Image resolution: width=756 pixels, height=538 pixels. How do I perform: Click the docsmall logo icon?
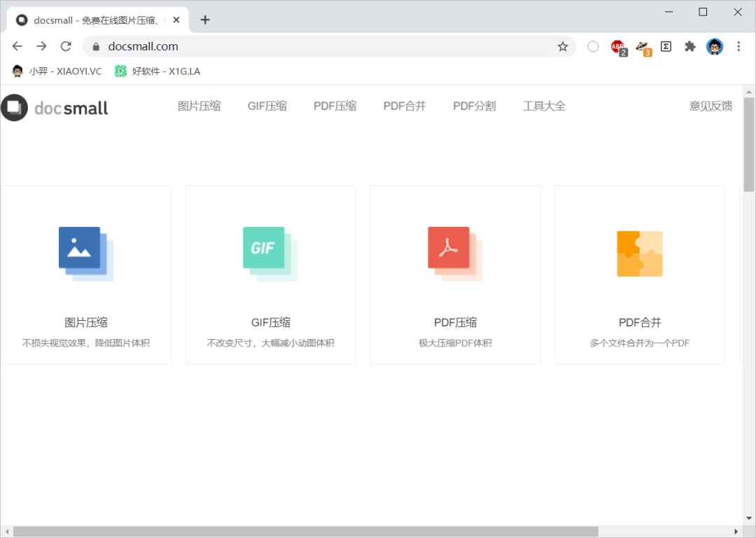[x=14, y=107]
